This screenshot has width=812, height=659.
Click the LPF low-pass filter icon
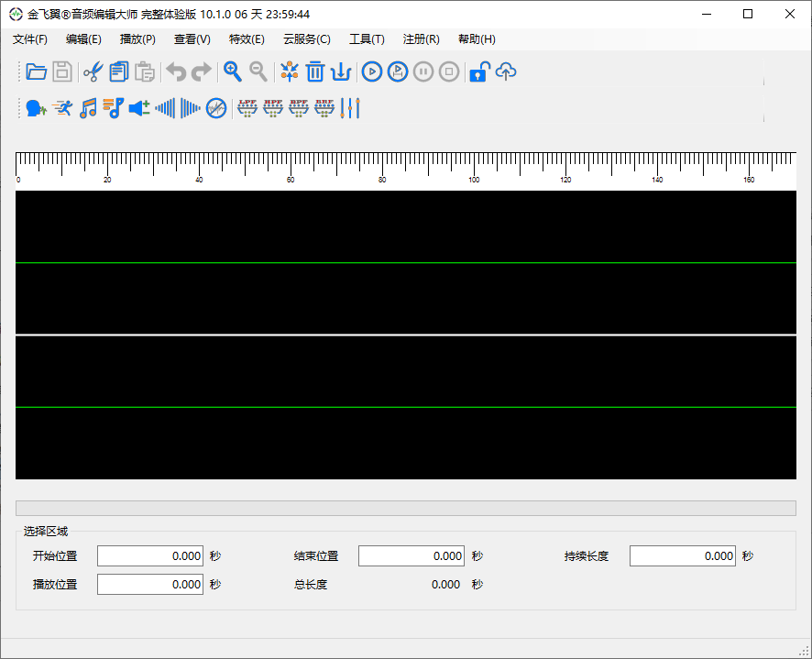pos(247,108)
